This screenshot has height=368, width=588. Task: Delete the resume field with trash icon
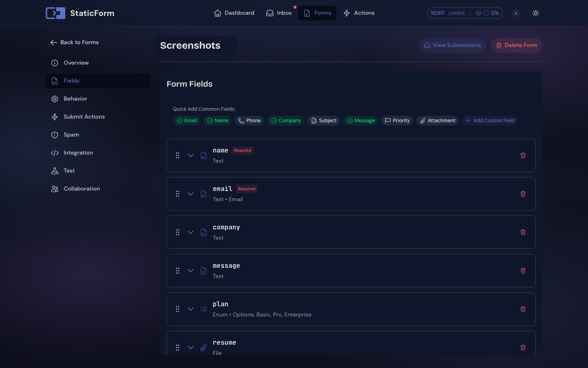coord(523,348)
